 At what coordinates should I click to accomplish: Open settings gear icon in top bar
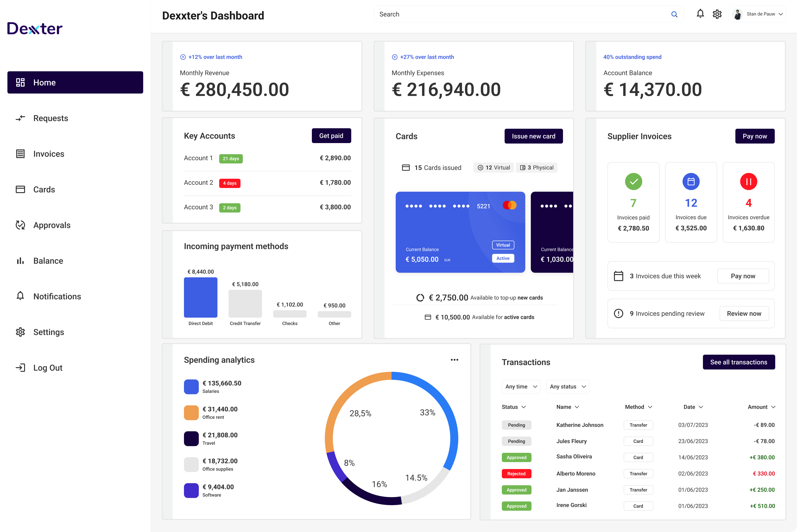pyautogui.click(x=717, y=14)
